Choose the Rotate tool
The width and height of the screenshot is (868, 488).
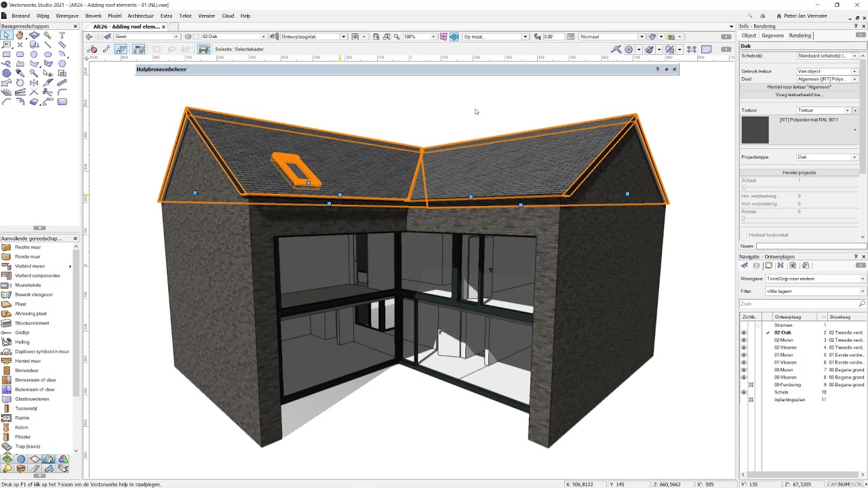pyautogui.click(x=20, y=83)
